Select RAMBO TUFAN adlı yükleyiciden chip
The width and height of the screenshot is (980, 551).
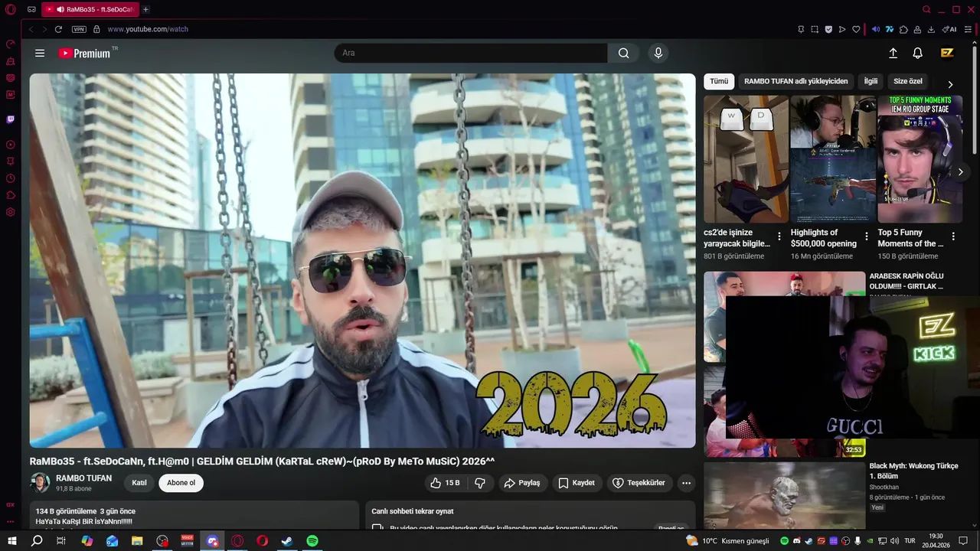(796, 81)
